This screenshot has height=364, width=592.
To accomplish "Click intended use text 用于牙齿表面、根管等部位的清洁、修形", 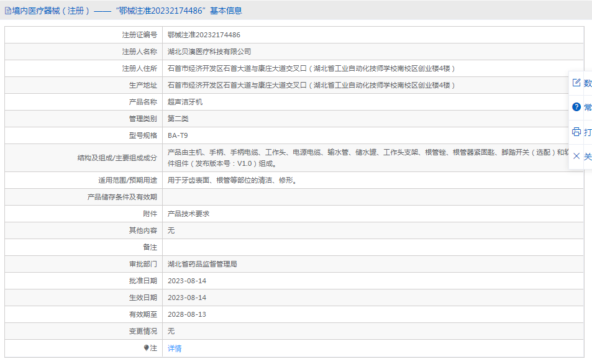I will [232, 181].
